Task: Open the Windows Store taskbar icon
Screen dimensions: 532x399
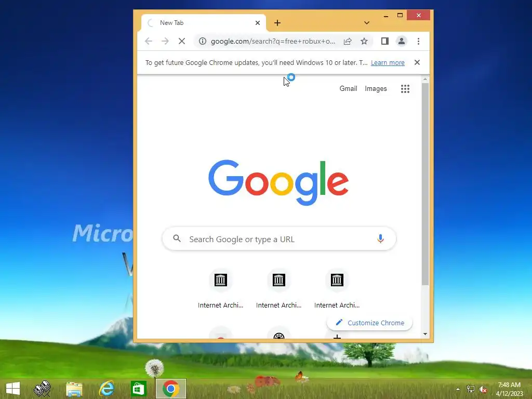Action: 138,389
